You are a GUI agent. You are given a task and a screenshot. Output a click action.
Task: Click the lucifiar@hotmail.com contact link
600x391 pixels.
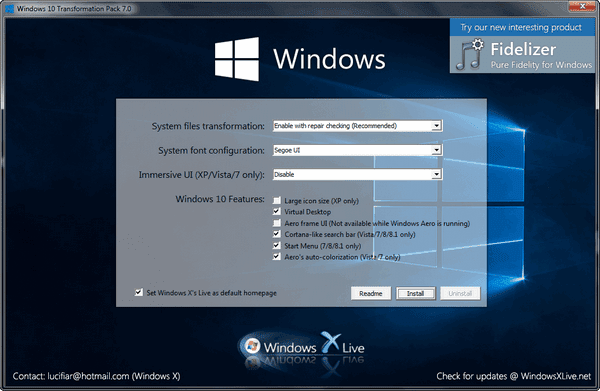point(88,376)
